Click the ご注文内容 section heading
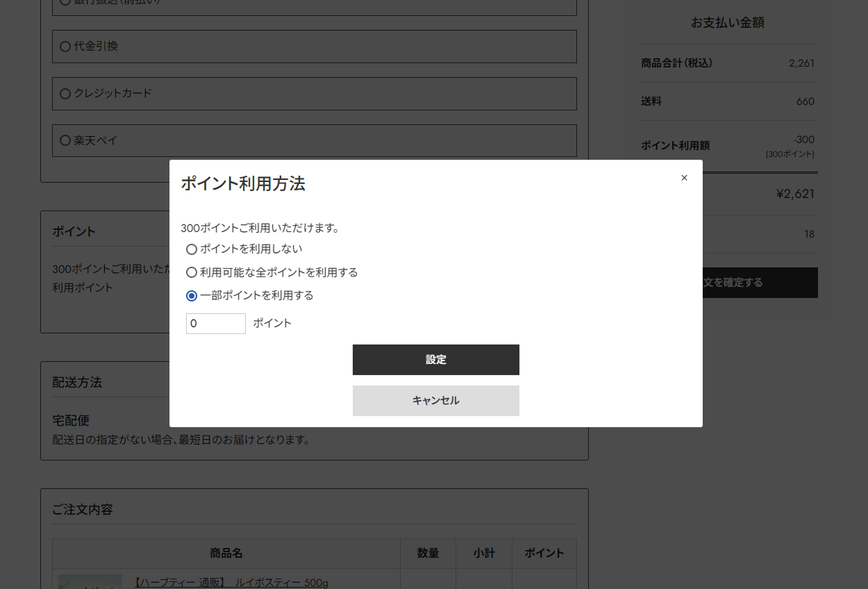Viewport: 868px width, 589px height. pos(83,510)
